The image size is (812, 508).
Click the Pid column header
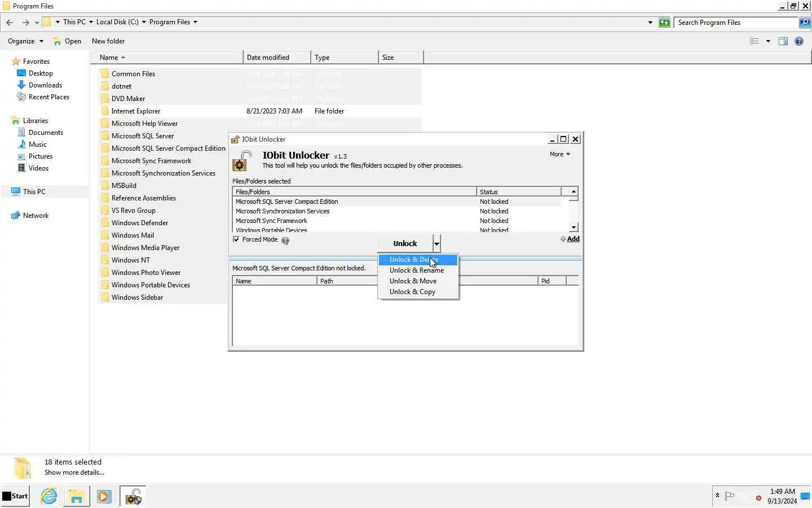pyautogui.click(x=552, y=281)
